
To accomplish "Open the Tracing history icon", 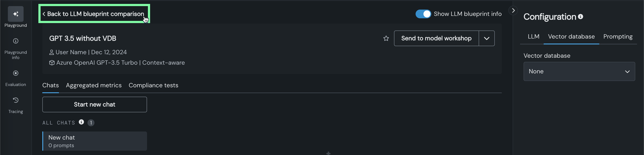I will pyautogui.click(x=15, y=100).
